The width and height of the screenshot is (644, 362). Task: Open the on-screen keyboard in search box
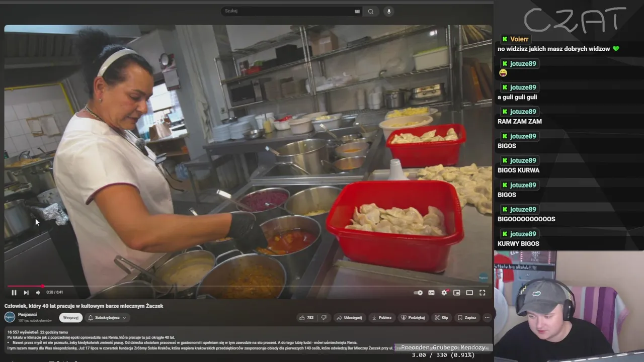(357, 11)
